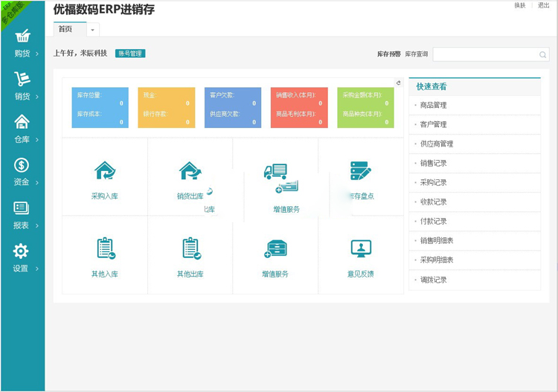Open the 其他入库 clipboard icon
The image size is (558, 392).
(x=105, y=248)
